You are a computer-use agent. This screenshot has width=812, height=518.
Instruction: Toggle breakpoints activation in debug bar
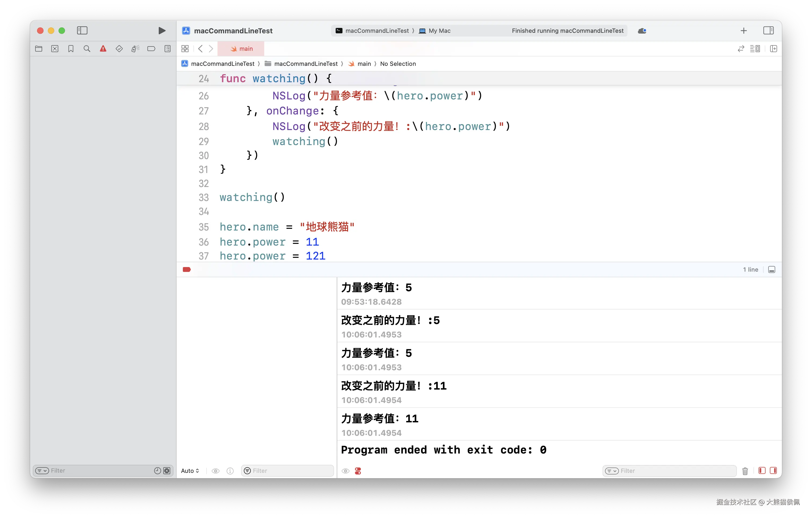click(x=186, y=269)
